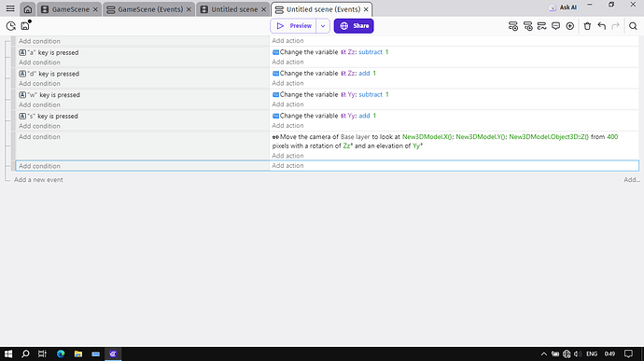
Task: Change "subtract" operator in "w" key event
Action: pos(371,94)
